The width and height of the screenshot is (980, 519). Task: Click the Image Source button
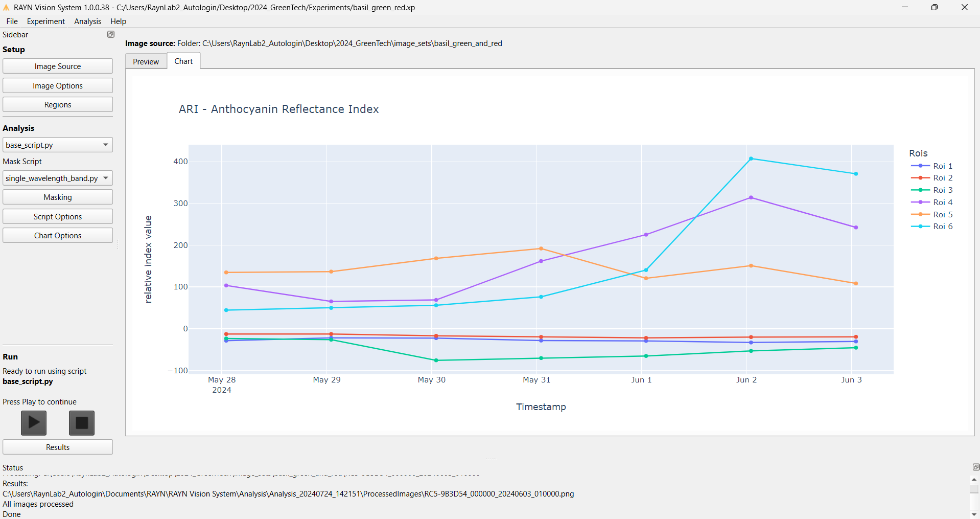(x=58, y=66)
